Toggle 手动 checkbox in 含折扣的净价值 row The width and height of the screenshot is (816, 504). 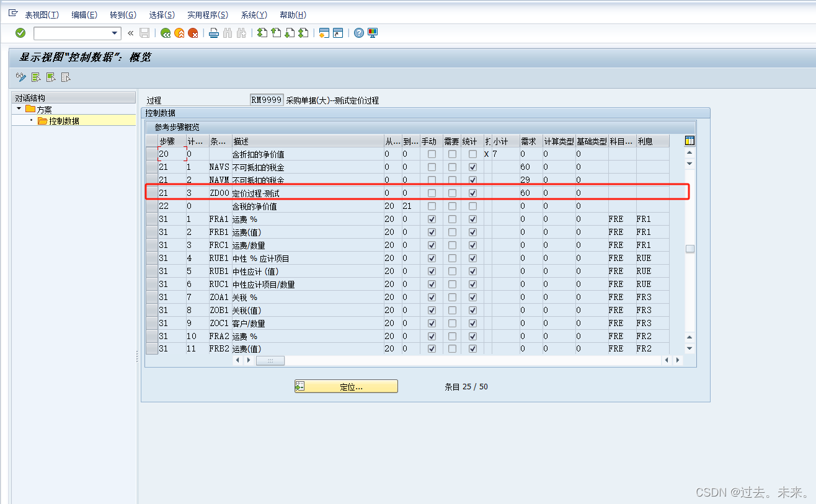(432, 154)
